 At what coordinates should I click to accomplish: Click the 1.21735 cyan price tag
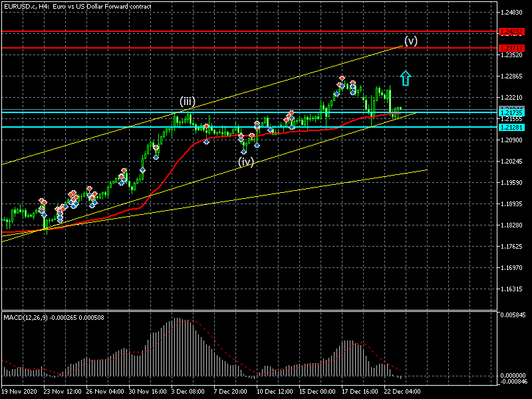coord(513,113)
